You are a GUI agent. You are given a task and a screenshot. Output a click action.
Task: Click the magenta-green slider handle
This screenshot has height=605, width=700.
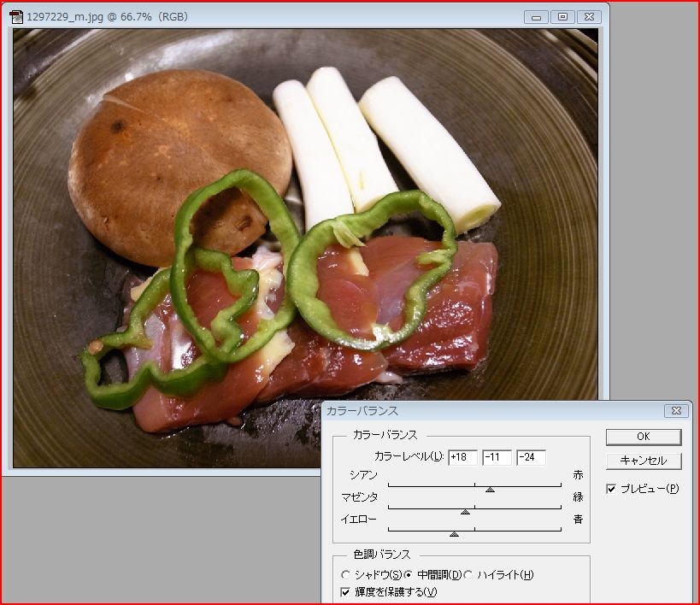pos(465,512)
